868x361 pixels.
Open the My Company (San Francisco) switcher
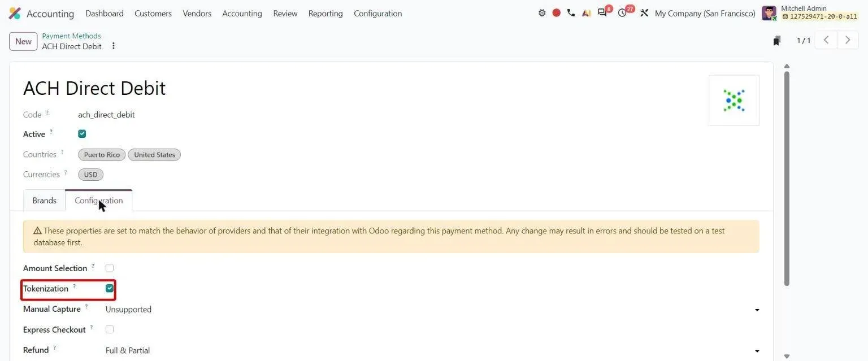(x=705, y=14)
